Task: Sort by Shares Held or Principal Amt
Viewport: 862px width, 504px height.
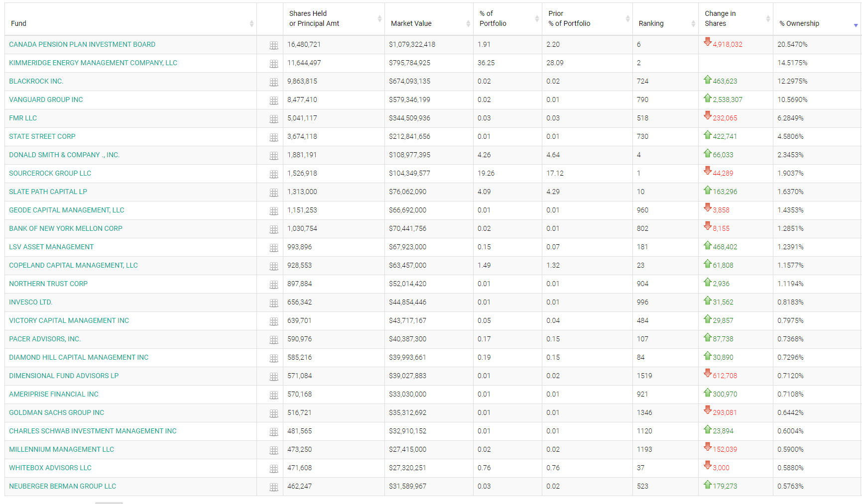Action: tap(334, 19)
